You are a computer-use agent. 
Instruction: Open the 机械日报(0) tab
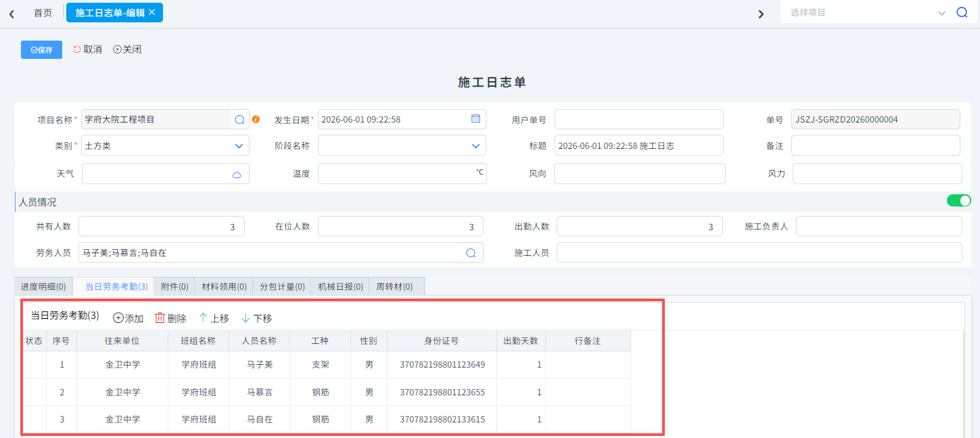click(340, 286)
